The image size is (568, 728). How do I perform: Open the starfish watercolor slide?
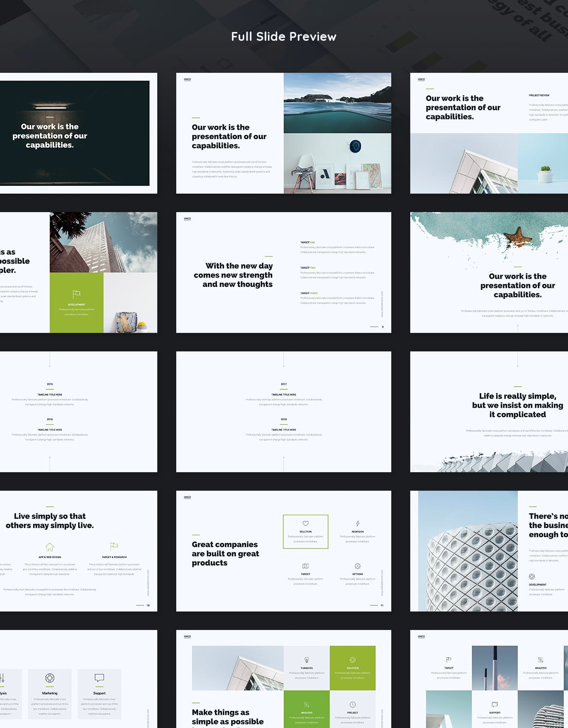click(x=489, y=272)
